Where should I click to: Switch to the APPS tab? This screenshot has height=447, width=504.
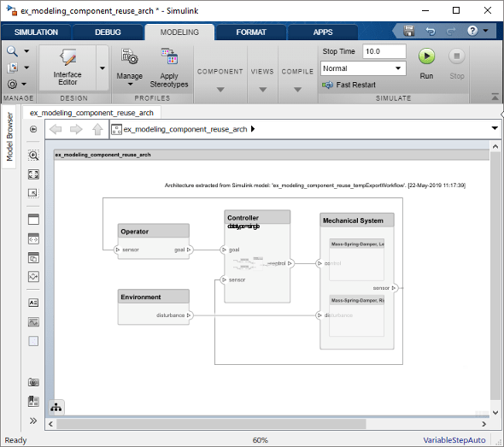(x=323, y=32)
